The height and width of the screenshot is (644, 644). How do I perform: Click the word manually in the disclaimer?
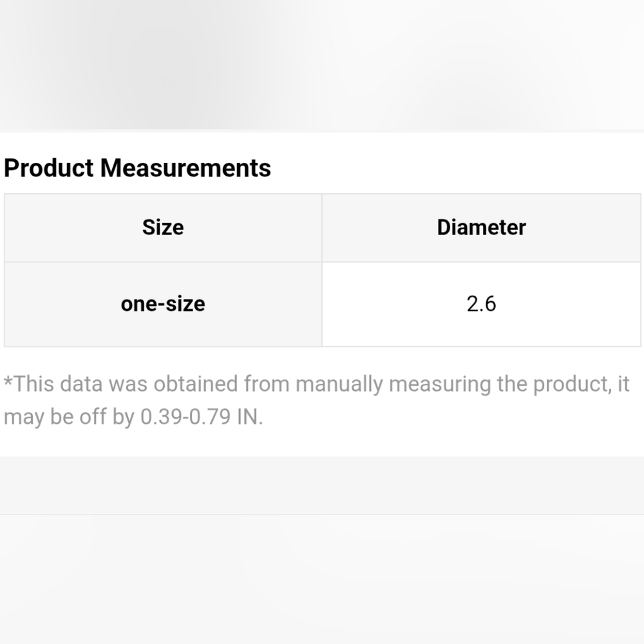(339, 385)
